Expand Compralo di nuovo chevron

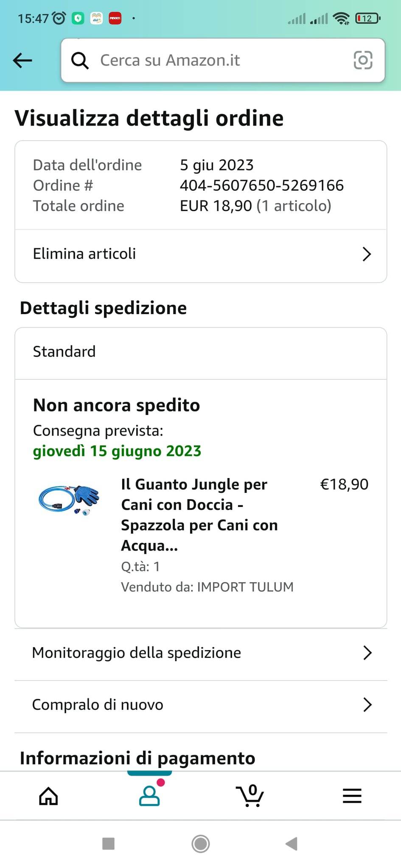pyautogui.click(x=367, y=704)
